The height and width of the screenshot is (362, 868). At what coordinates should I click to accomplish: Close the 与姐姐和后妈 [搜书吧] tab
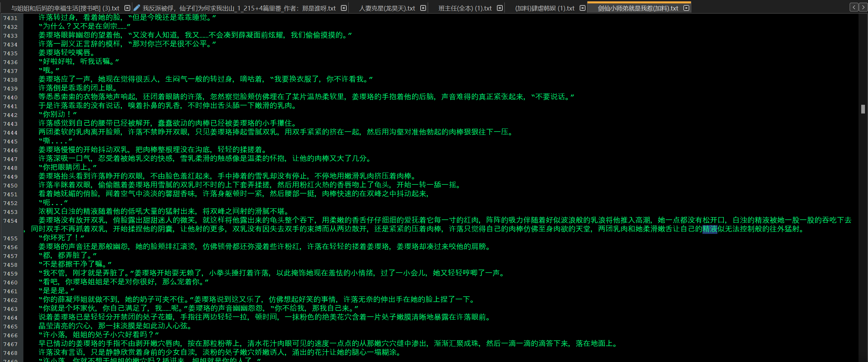tap(127, 8)
